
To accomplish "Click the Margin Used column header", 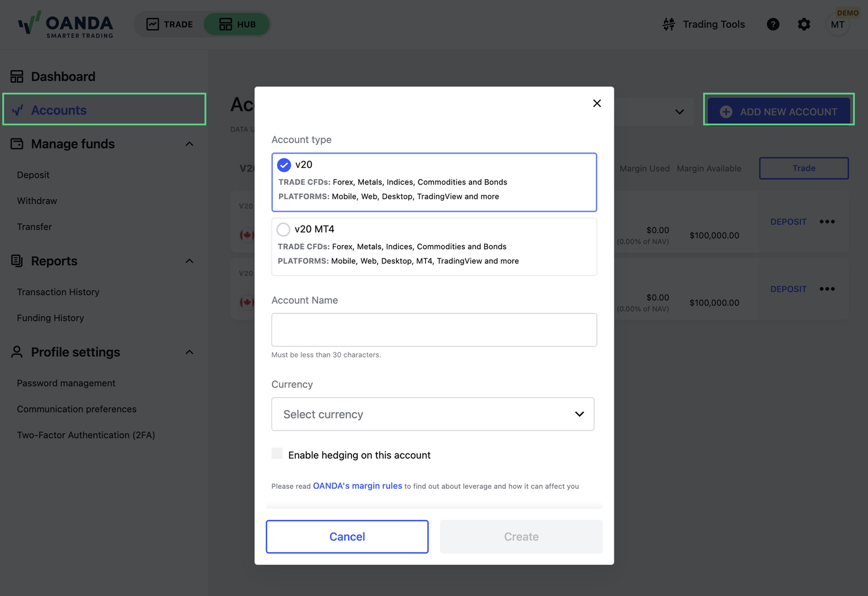I will pos(645,169).
